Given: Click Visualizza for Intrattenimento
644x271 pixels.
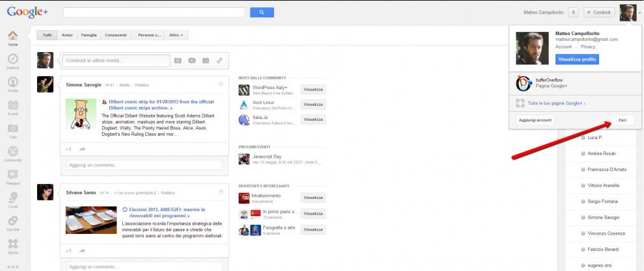Looking at the screenshot, I should [313, 198].
